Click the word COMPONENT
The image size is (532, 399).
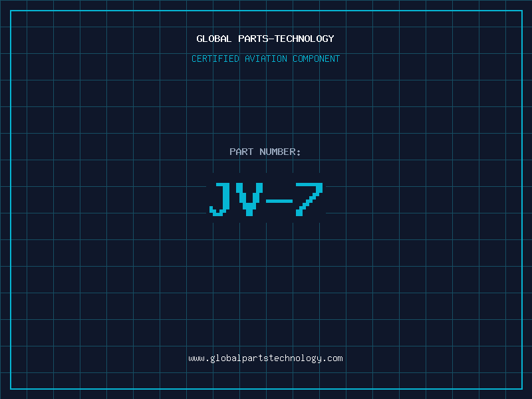[x=317, y=59]
